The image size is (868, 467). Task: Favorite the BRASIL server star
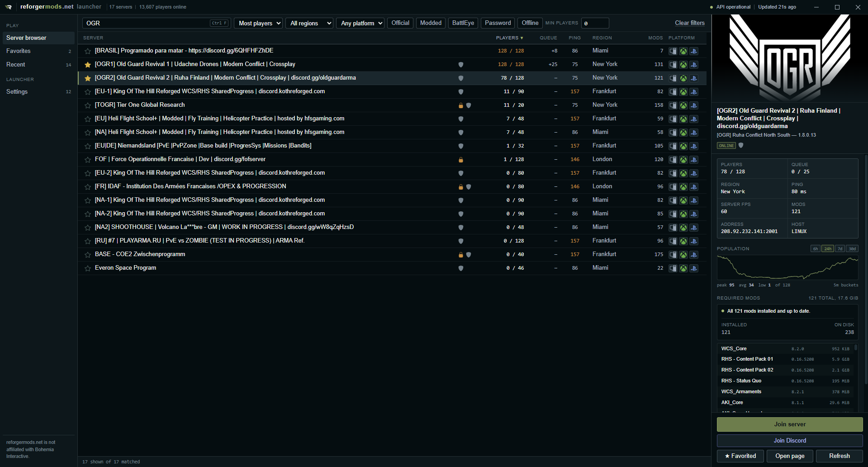(x=88, y=51)
